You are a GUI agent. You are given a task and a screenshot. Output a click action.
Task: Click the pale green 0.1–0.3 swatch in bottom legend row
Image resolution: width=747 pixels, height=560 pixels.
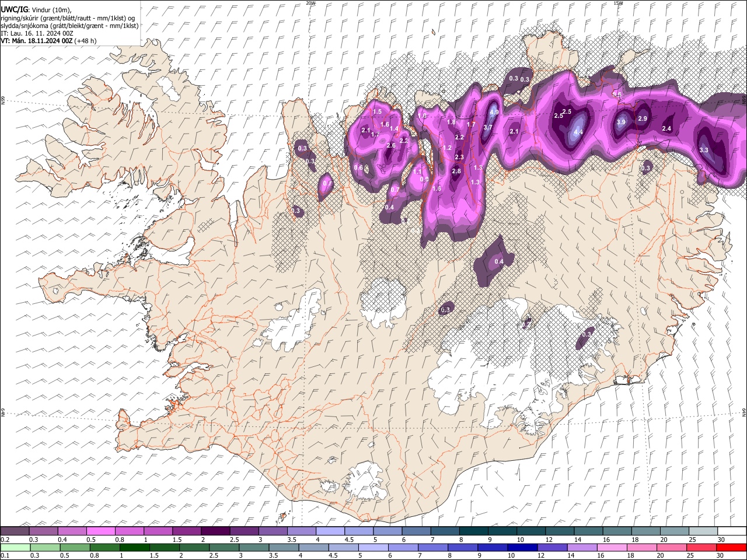pos(15,547)
